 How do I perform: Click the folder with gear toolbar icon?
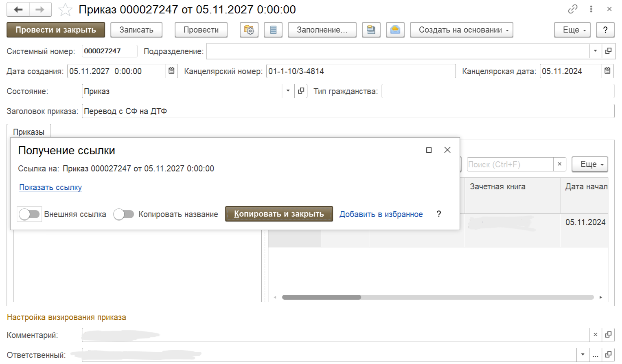click(249, 30)
